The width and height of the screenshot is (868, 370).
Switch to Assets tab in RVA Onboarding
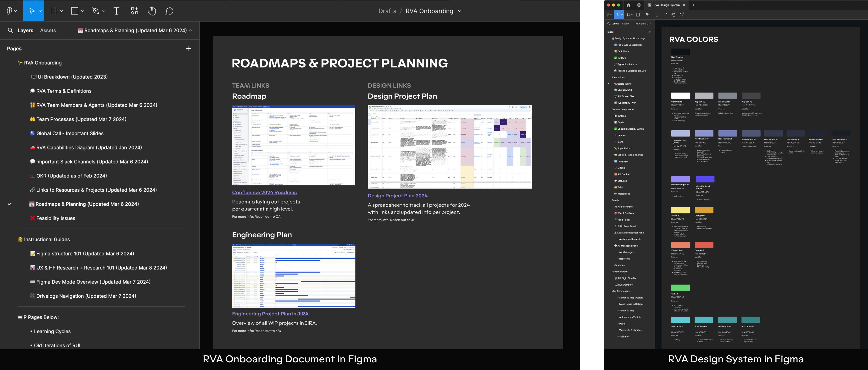[48, 30]
